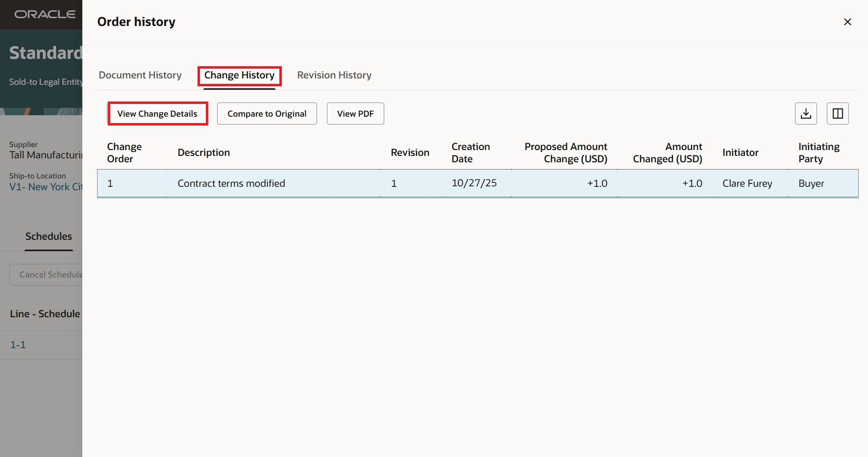Switch to the Schedules tab
Screen dimensions: 868x457
[49, 236]
